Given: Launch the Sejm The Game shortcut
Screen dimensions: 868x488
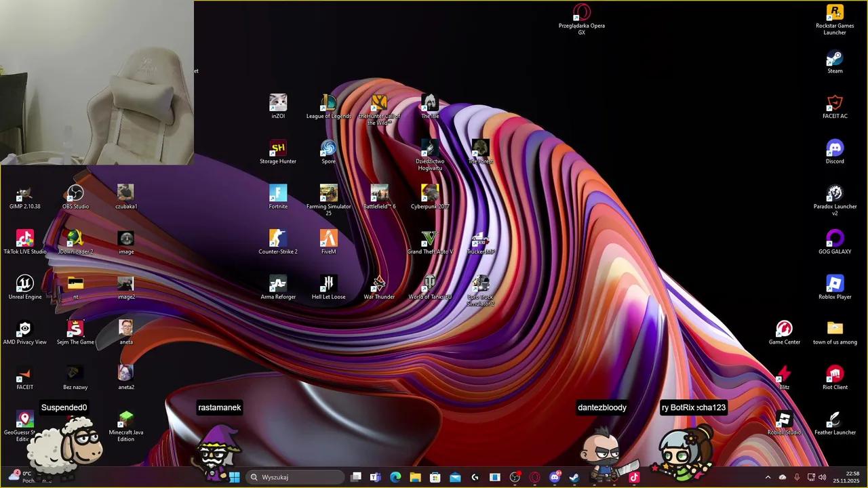Looking at the screenshot, I should pyautogui.click(x=75, y=333).
